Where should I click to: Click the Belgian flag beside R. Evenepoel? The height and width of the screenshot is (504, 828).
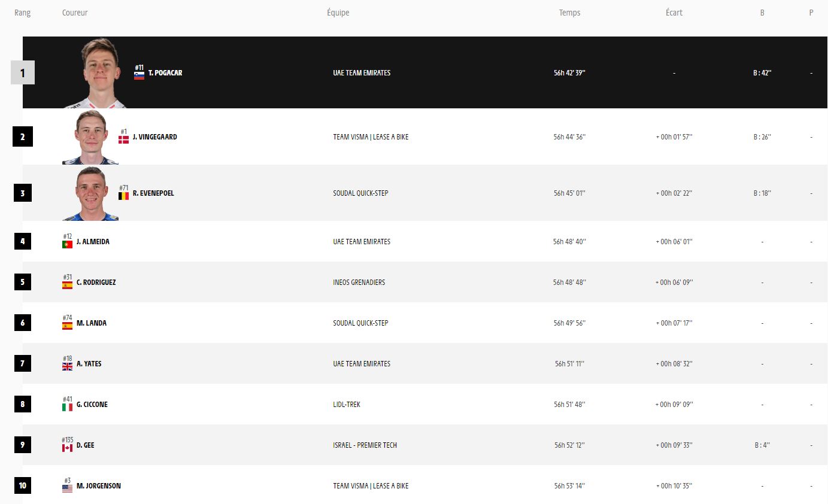click(x=123, y=196)
